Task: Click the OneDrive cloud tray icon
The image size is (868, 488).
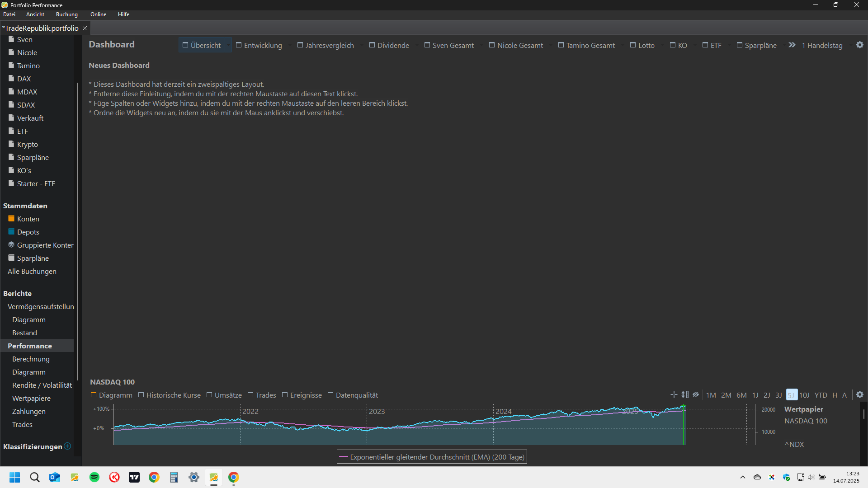Action: [757, 477]
